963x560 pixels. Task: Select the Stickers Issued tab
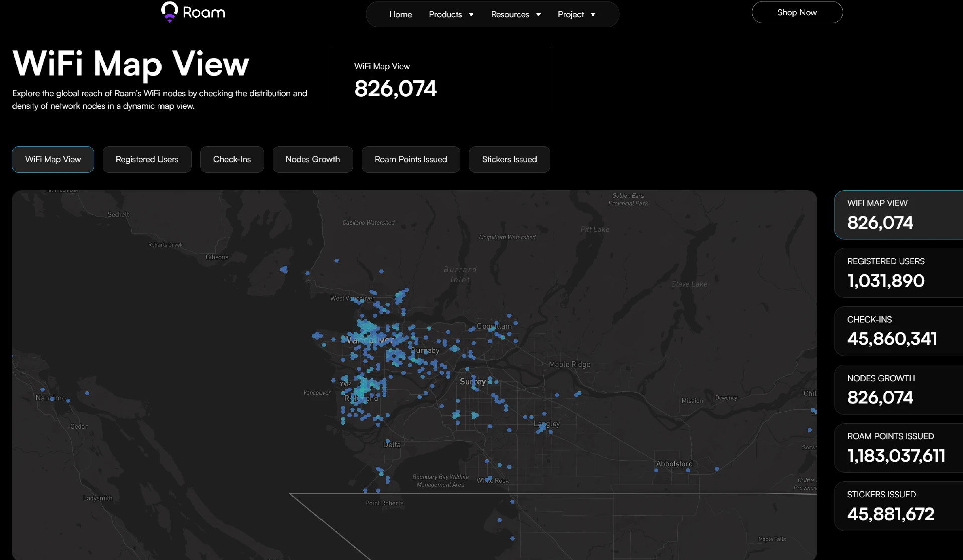(509, 159)
